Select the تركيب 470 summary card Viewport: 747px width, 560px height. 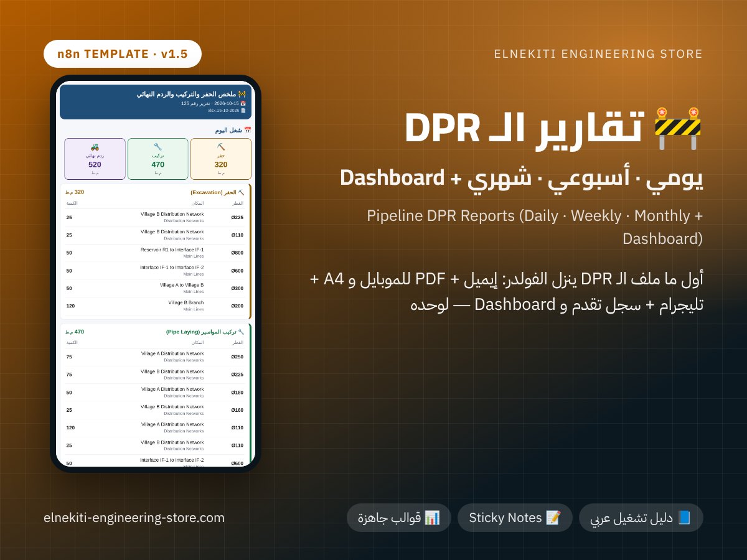pos(158,159)
